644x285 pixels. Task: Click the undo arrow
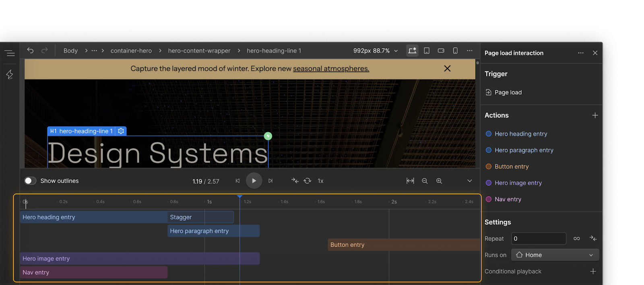pos(30,50)
